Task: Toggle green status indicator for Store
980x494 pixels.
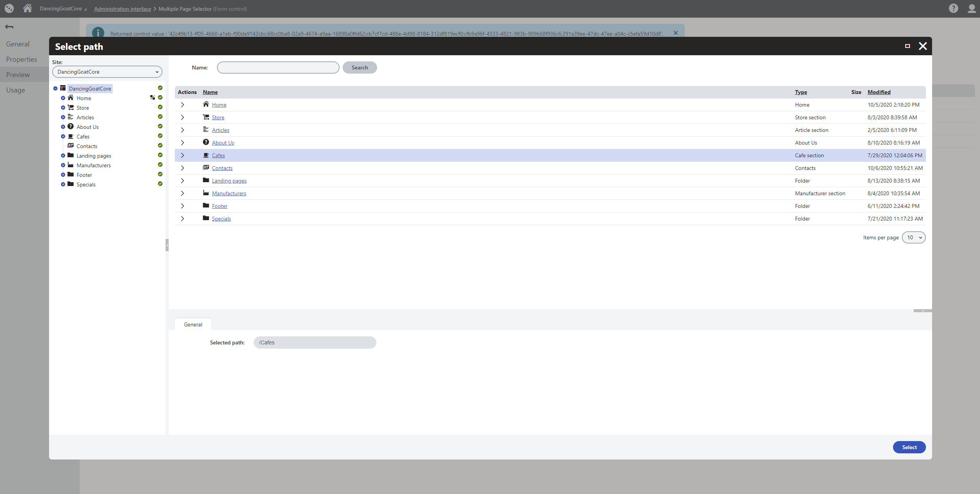Action: 161,107
